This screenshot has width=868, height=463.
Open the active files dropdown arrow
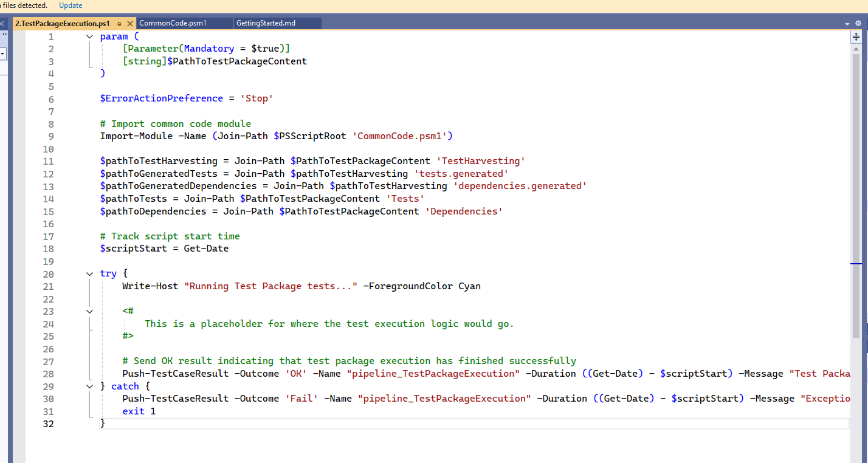(846, 22)
